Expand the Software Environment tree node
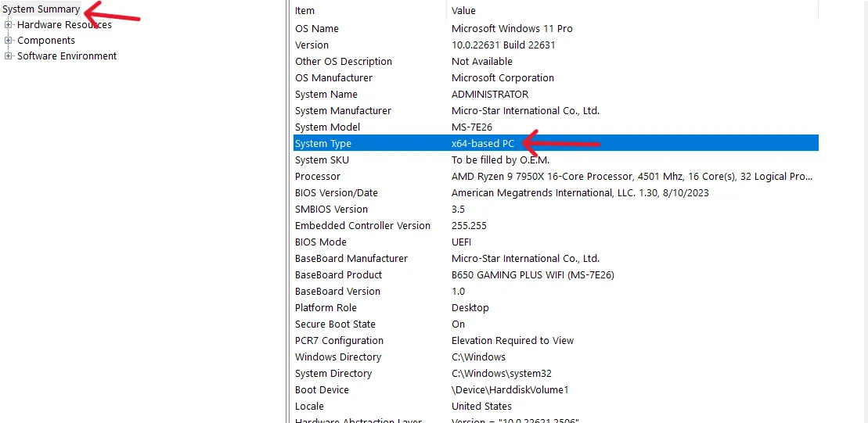Viewport: 868px width, 423px height. (x=9, y=56)
